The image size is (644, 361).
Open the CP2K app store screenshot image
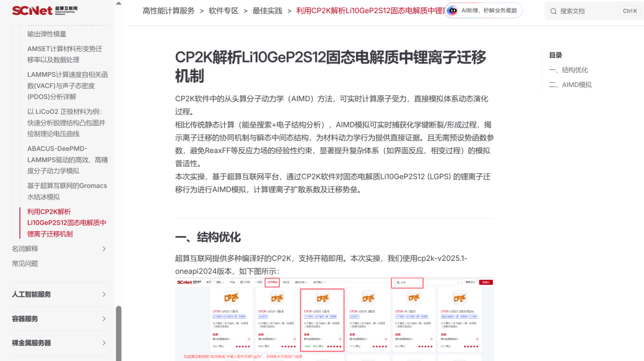point(335,319)
